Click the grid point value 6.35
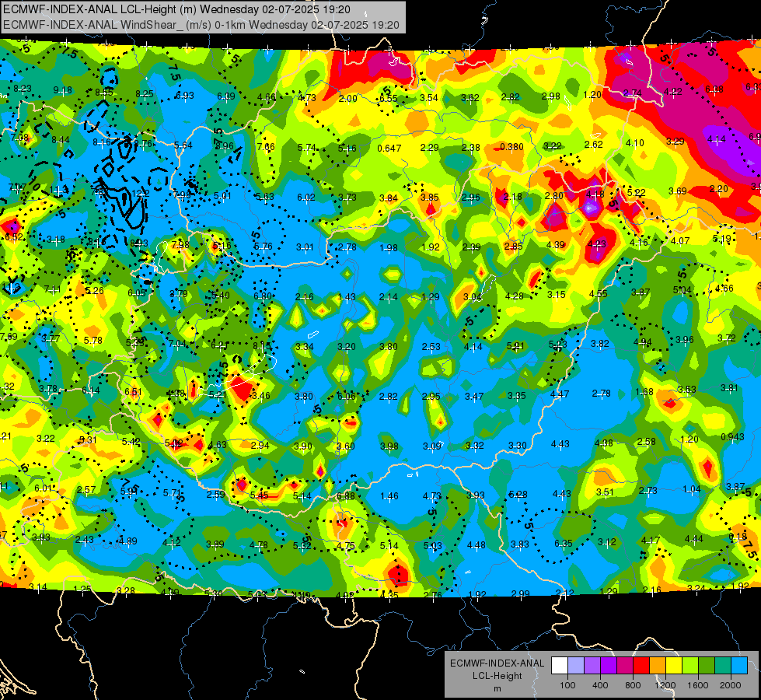The height and width of the screenshot is (700, 761). click(564, 543)
